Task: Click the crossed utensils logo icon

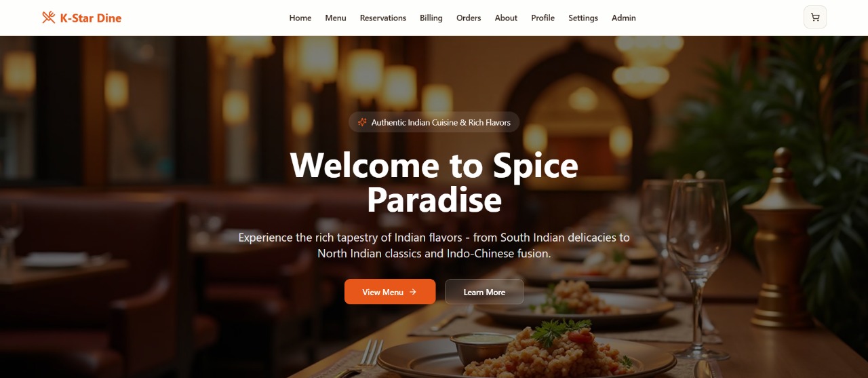Action: pyautogui.click(x=48, y=18)
